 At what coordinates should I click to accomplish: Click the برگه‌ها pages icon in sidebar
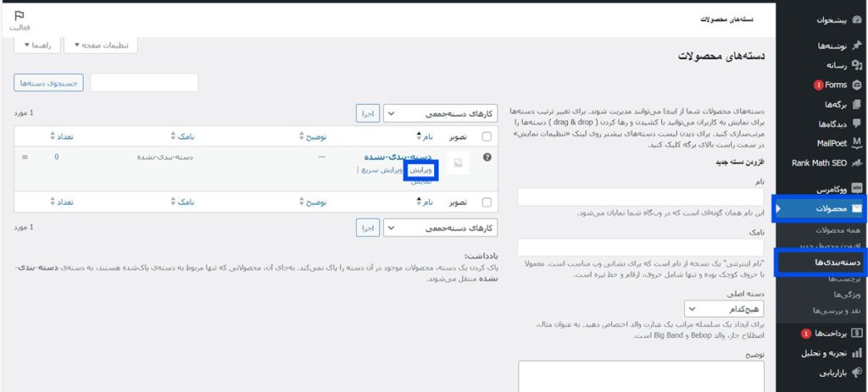coord(857,104)
